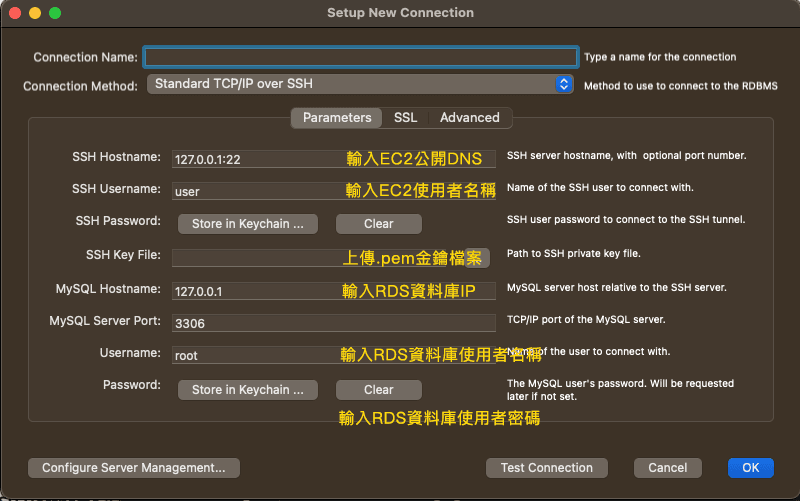This screenshot has width=800, height=501.
Task: Clear the stored MySQL Password
Action: [x=378, y=390]
